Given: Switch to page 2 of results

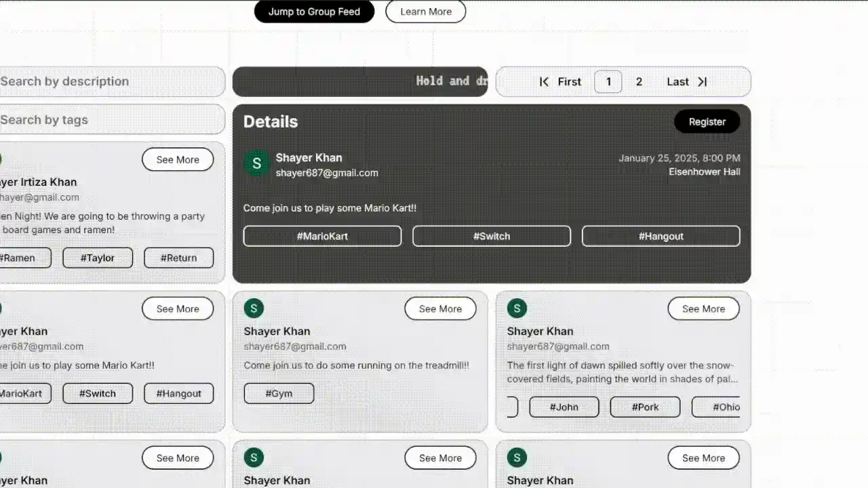Looking at the screenshot, I should tap(639, 81).
